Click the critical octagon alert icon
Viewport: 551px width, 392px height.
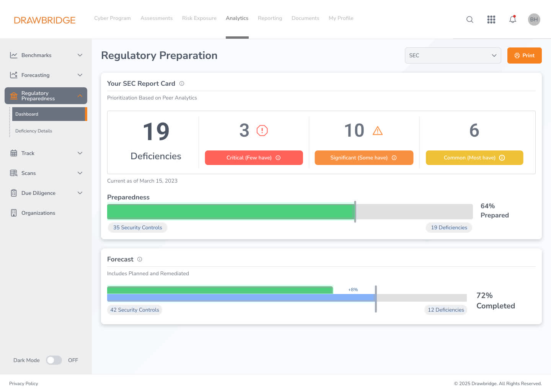point(262,131)
